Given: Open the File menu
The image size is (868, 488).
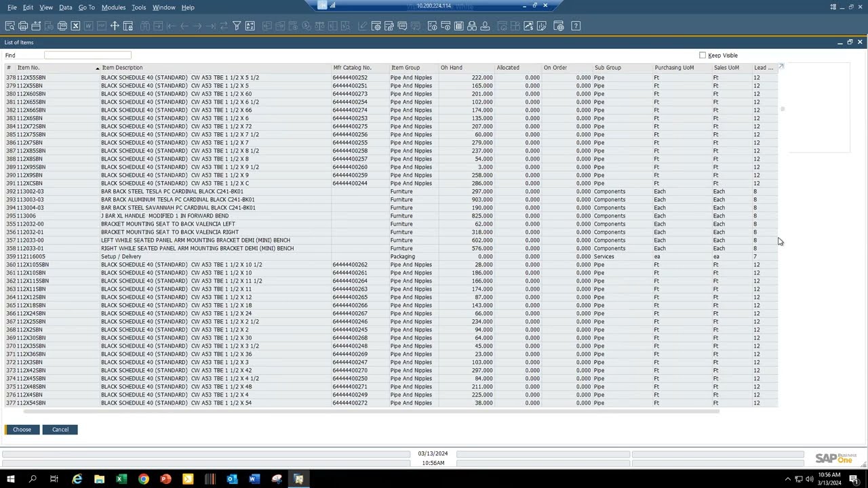Looking at the screenshot, I should point(12,7).
